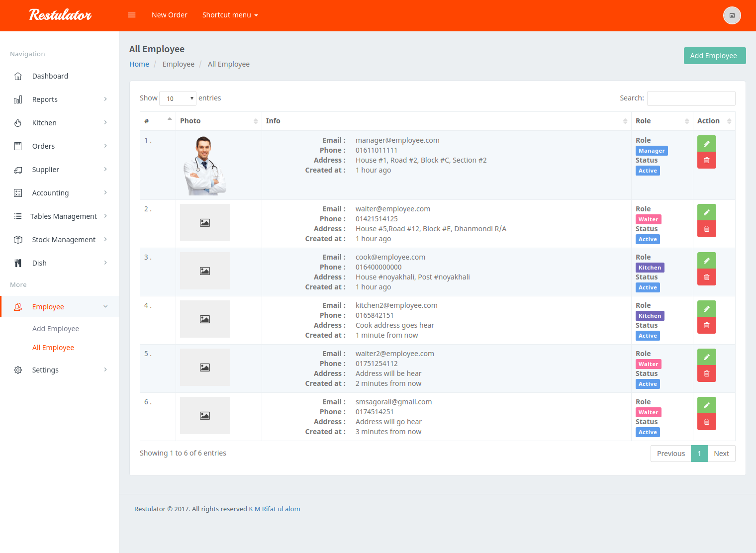The width and height of the screenshot is (756, 553).
Task: Select the Accounting icon in sidebar
Action: [18, 192]
